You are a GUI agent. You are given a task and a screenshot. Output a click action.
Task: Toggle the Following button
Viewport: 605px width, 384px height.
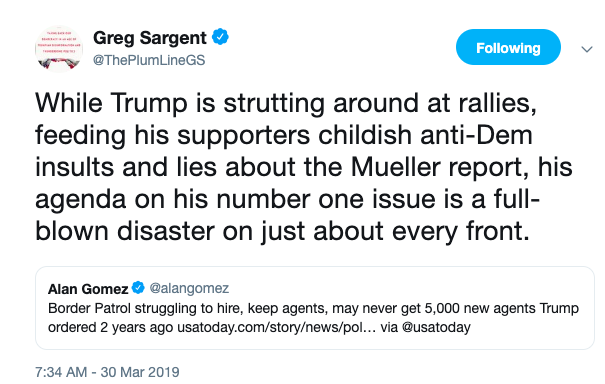pyautogui.click(x=508, y=47)
